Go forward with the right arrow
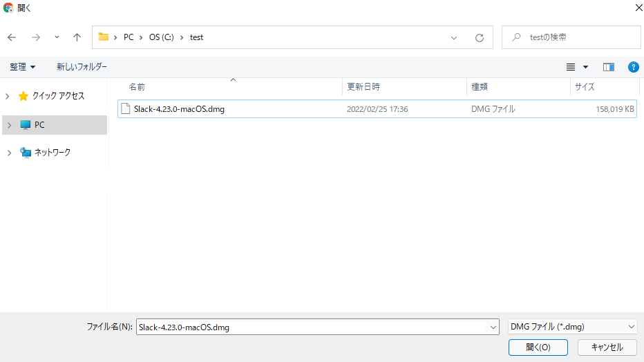 pyautogui.click(x=36, y=37)
